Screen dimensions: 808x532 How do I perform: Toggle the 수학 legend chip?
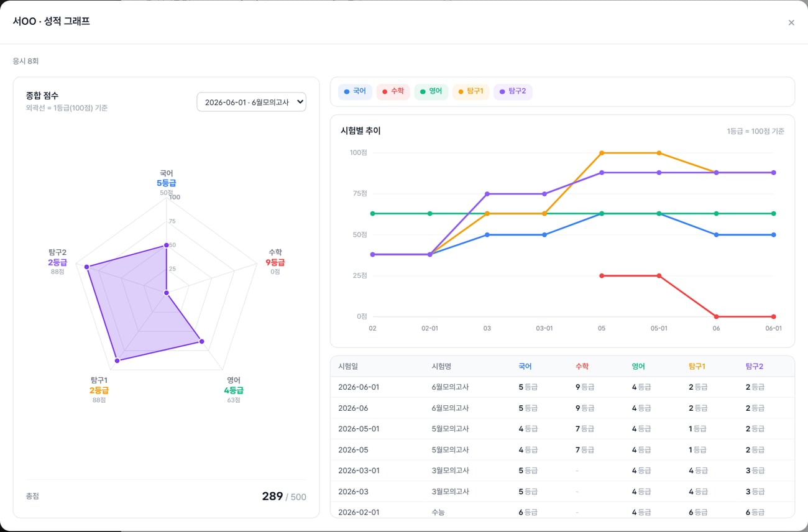(393, 91)
